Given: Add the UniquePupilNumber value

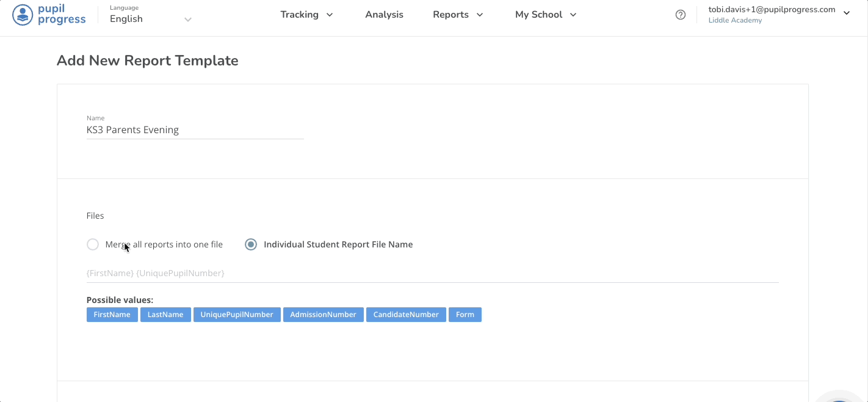Looking at the screenshot, I should click(x=237, y=314).
